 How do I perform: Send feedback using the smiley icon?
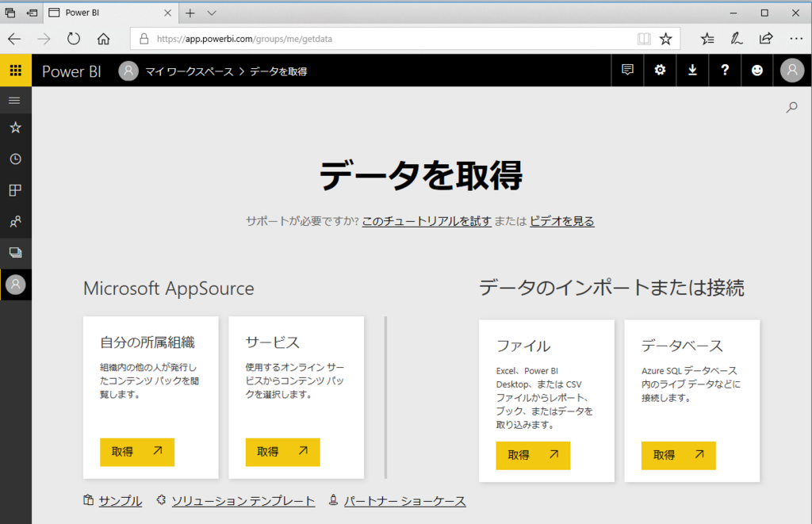tap(757, 71)
